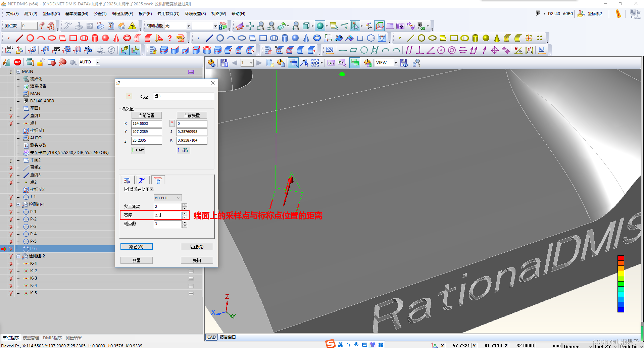The image size is (644, 348).
Task: Click the red band of color scale
Action: 621,258
